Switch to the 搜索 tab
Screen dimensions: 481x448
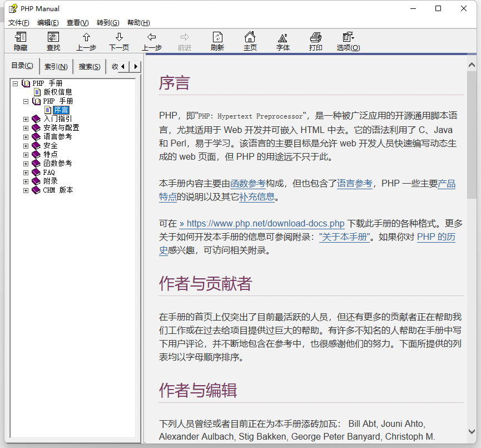[89, 66]
